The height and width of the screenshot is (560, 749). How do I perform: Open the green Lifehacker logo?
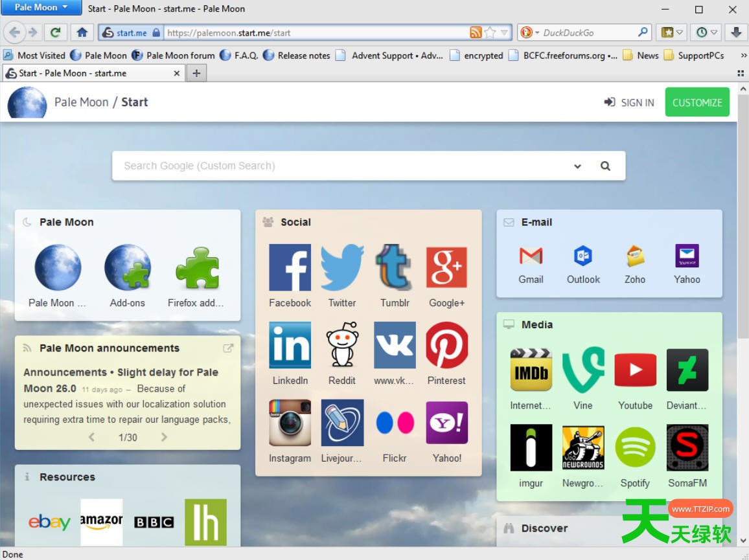coord(206,522)
